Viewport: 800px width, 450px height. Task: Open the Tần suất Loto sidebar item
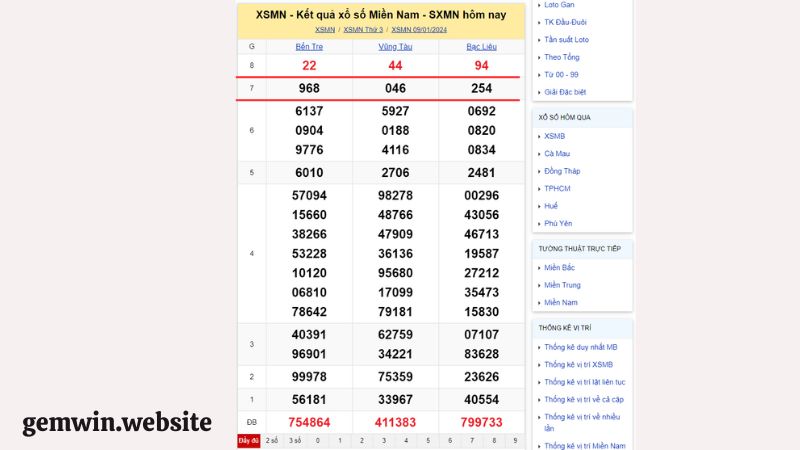pyautogui.click(x=566, y=40)
